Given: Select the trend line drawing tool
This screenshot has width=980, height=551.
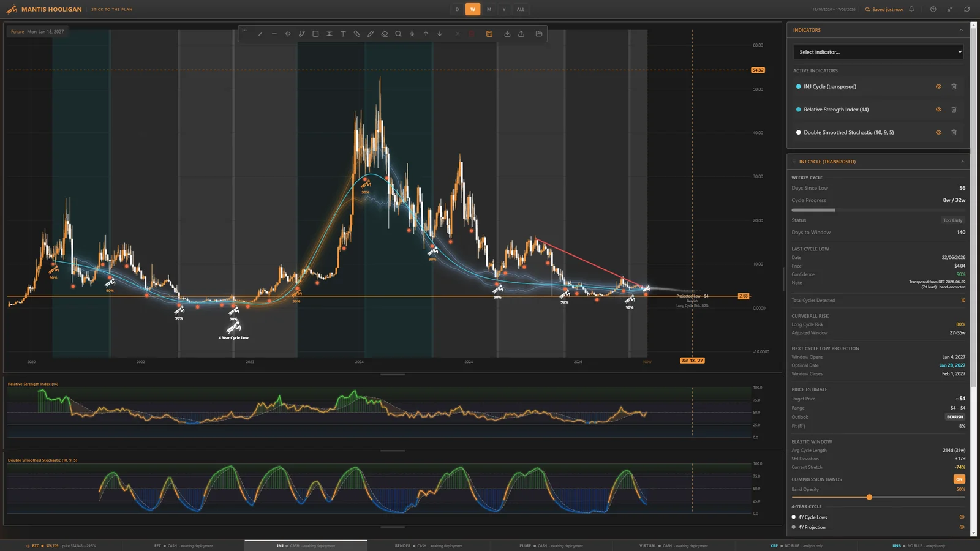Looking at the screenshot, I should coord(260,34).
